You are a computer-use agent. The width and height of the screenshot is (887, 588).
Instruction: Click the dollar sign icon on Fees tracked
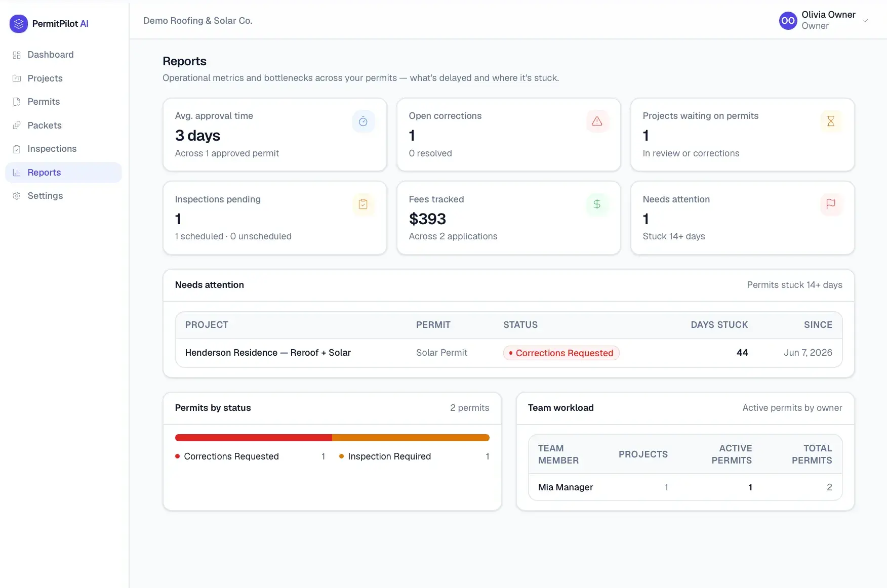pyautogui.click(x=597, y=204)
